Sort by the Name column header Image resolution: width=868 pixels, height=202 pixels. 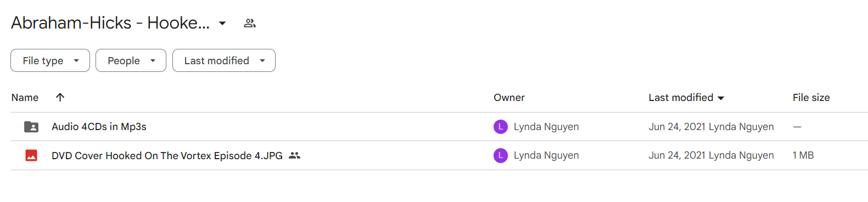tap(25, 97)
